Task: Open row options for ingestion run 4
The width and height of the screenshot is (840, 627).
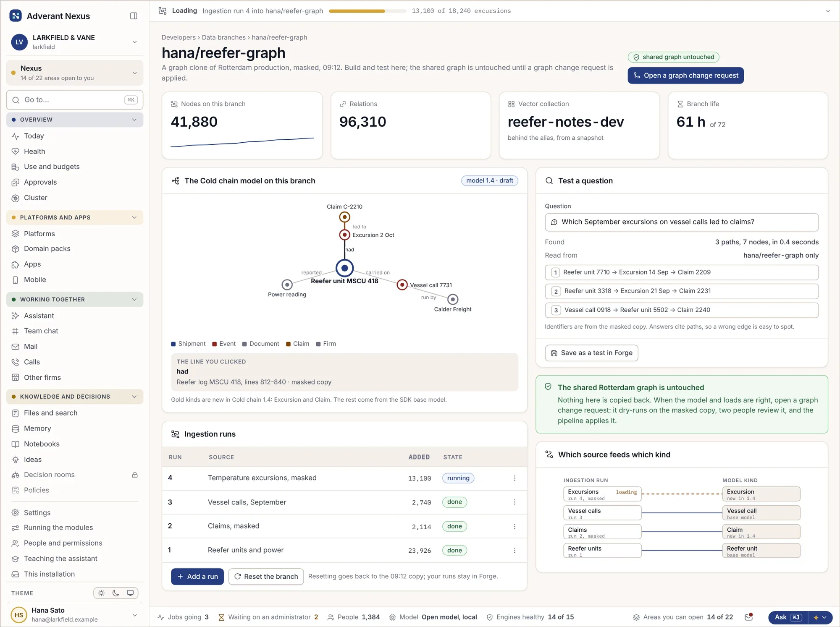Action: tap(514, 478)
